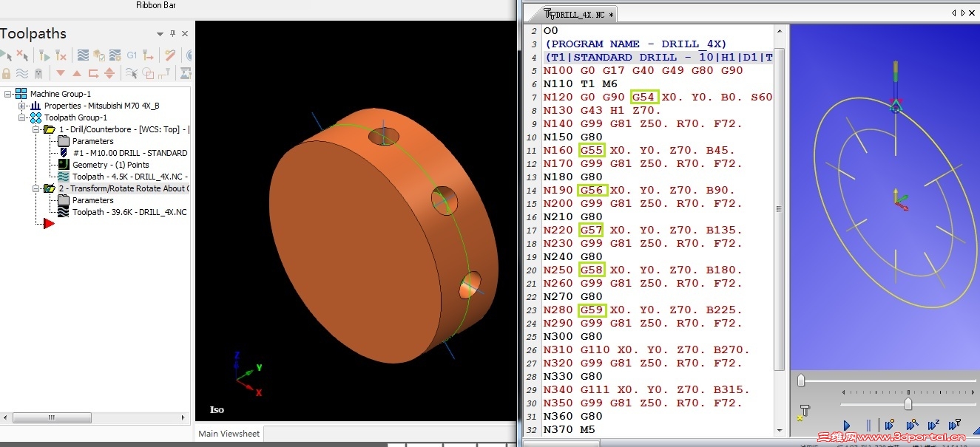This screenshot has width=980, height=447.
Task: Click the tool-step icon beside geometry display
Action: pyautogui.click(x=164, y=72)
